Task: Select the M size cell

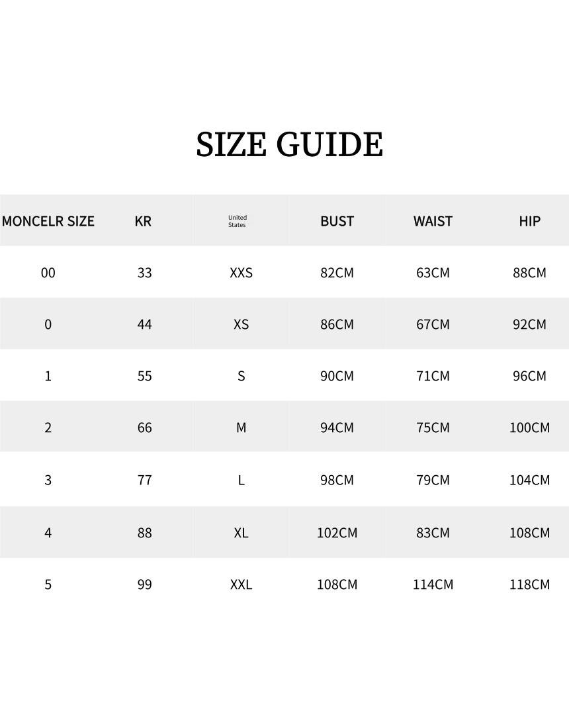Action: (x=241, y=427)
